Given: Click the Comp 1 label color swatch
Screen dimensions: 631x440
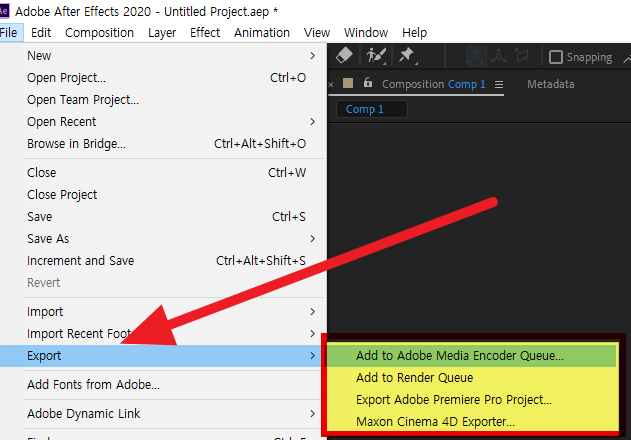Looking at the screenshot, I should [x=348, y=83].
